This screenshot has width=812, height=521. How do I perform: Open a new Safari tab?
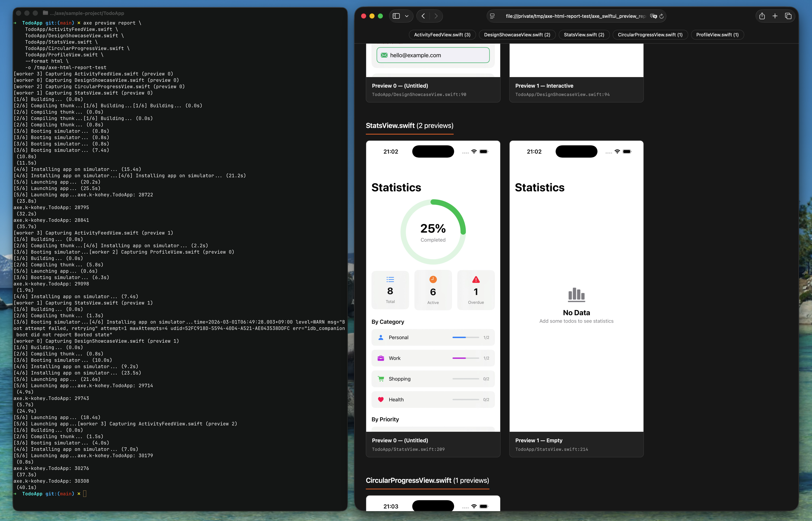[x=775, y=16]
